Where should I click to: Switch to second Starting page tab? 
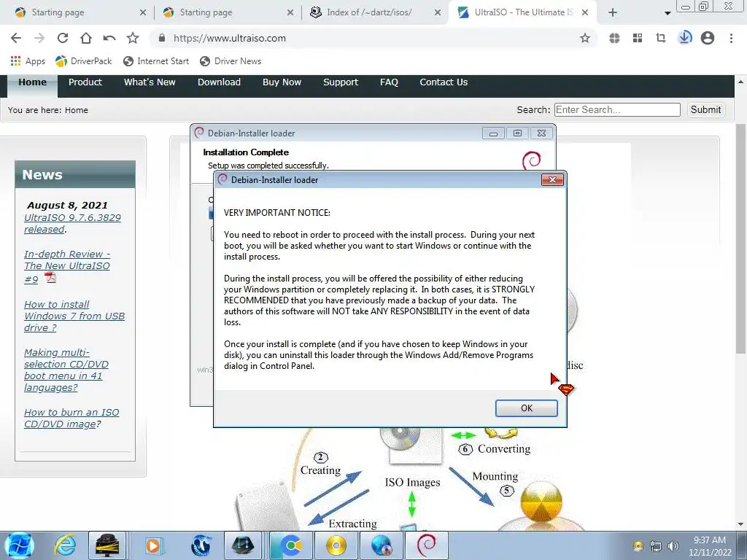(x=227, y=12)
